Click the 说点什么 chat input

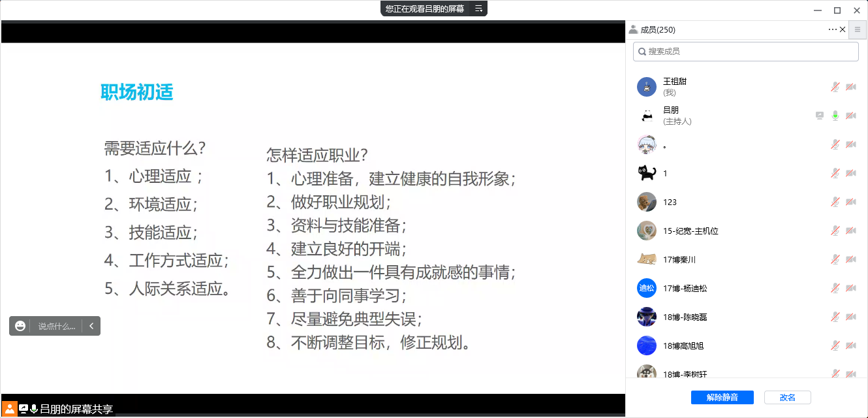click(x=56, y=326)
